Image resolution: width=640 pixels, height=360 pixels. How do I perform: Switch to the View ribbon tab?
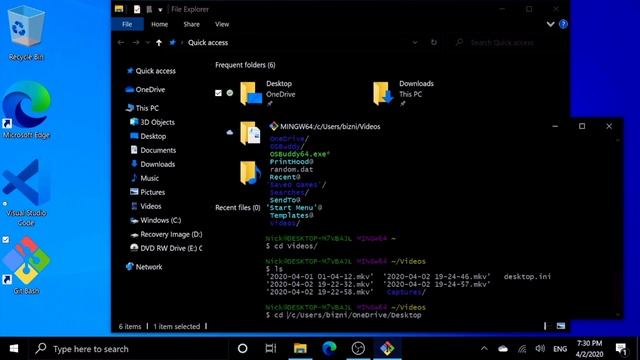(x=222, y=24)
